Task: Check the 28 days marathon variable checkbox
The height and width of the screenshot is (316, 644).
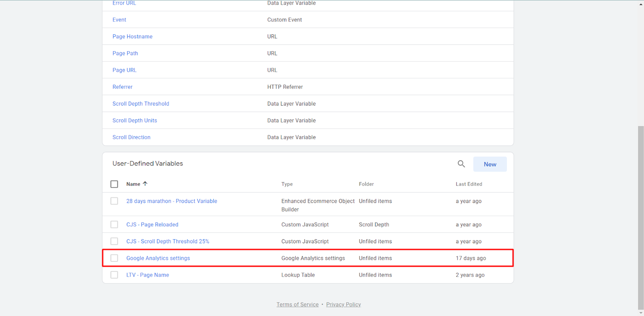Action: coord(114,201)
